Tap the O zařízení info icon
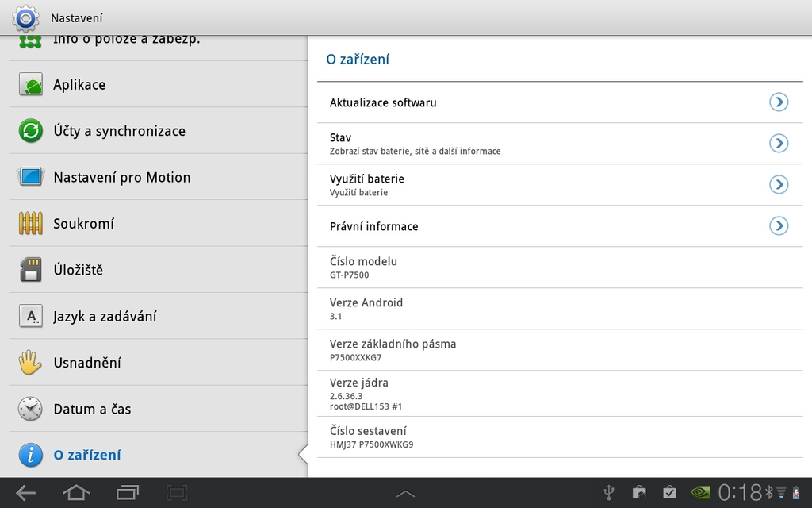This screenshot has height=508, width=812. 30,455
